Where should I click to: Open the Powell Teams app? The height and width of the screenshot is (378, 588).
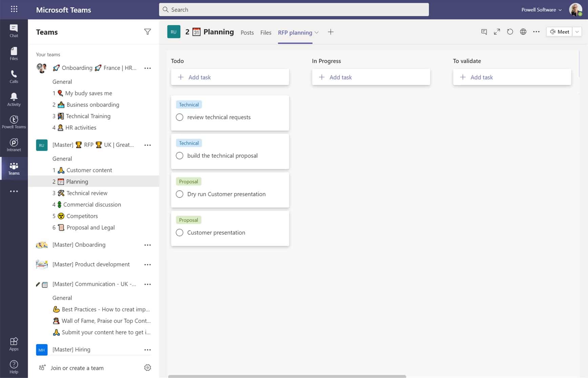14,122
